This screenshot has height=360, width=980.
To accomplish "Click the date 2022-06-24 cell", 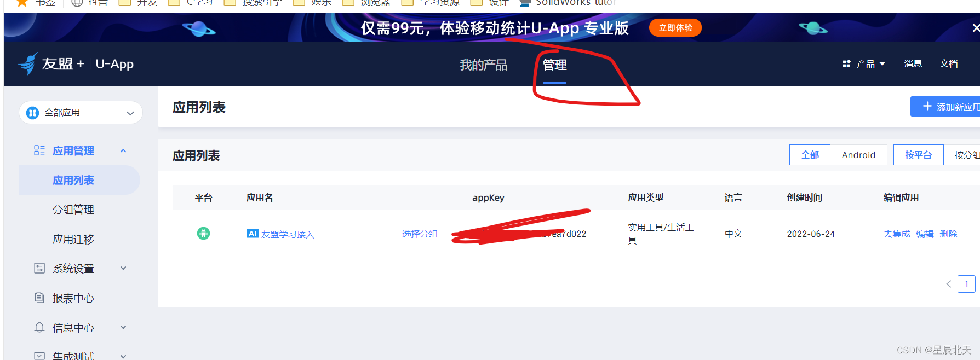I will [811, 234].
